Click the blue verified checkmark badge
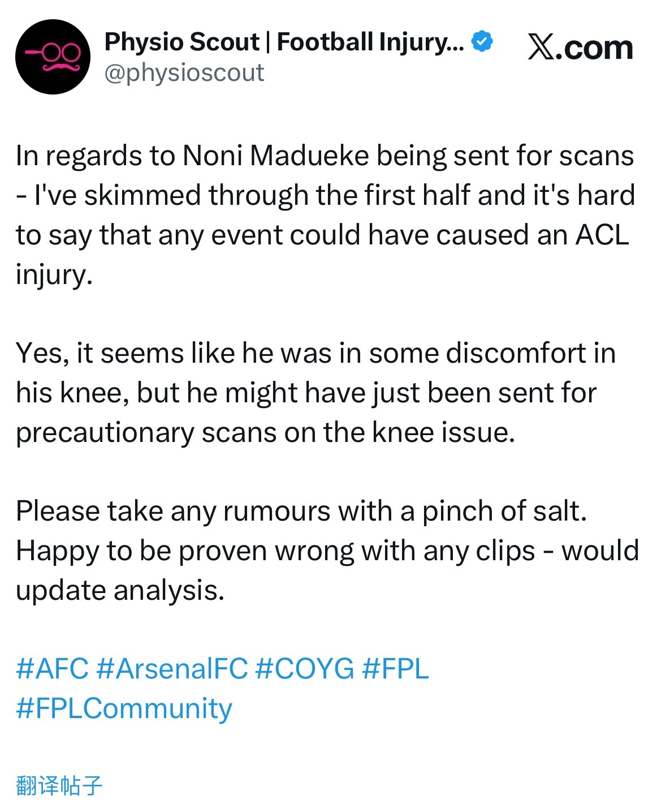The width and height of the screenshot is (661, 812). click(x=482, y=41)
